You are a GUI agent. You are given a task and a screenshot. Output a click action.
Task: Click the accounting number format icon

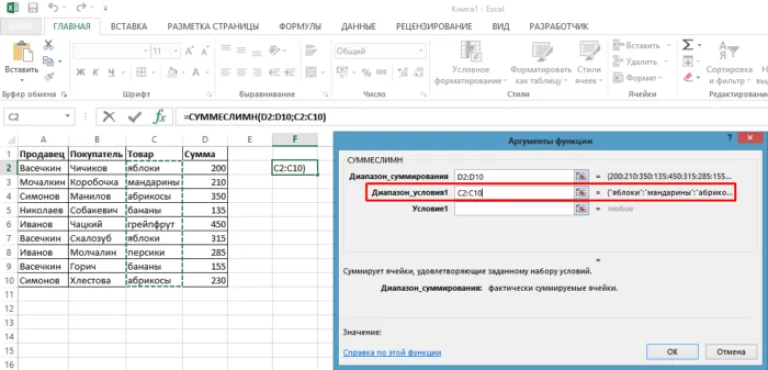point(342,73)
